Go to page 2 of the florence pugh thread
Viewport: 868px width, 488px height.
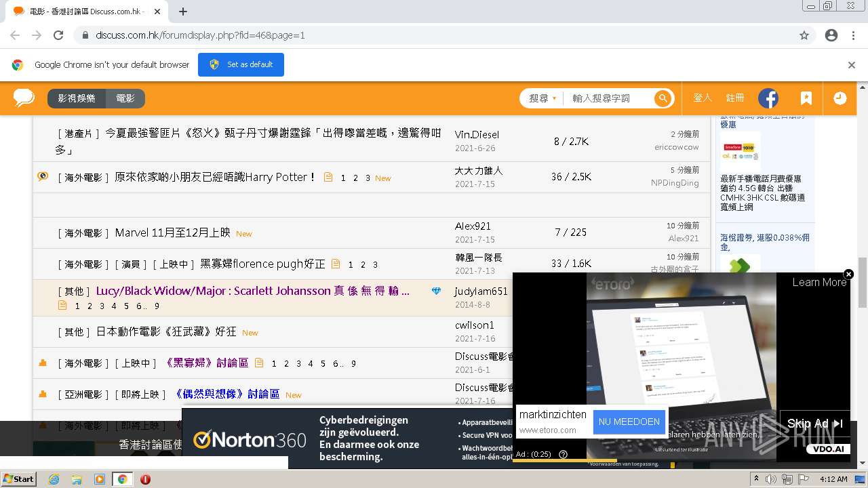[x=363, y=265]
